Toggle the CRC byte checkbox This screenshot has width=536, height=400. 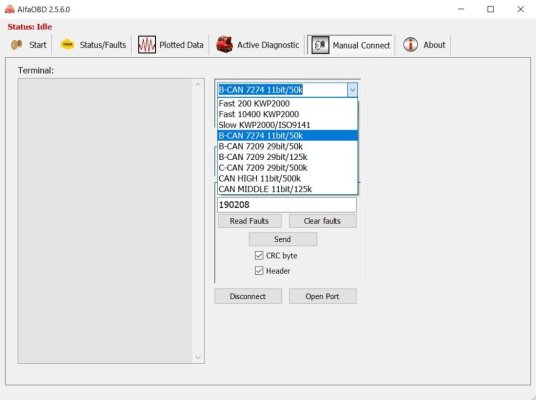pos(259,255)
